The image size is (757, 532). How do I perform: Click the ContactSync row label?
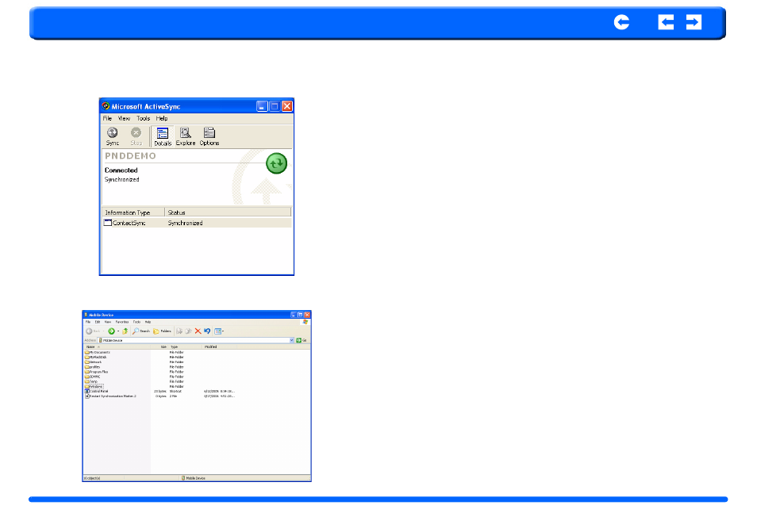coord(129,223)
